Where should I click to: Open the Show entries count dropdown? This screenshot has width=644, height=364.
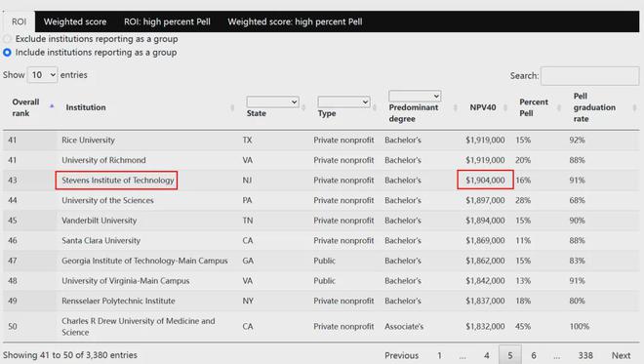42,75
